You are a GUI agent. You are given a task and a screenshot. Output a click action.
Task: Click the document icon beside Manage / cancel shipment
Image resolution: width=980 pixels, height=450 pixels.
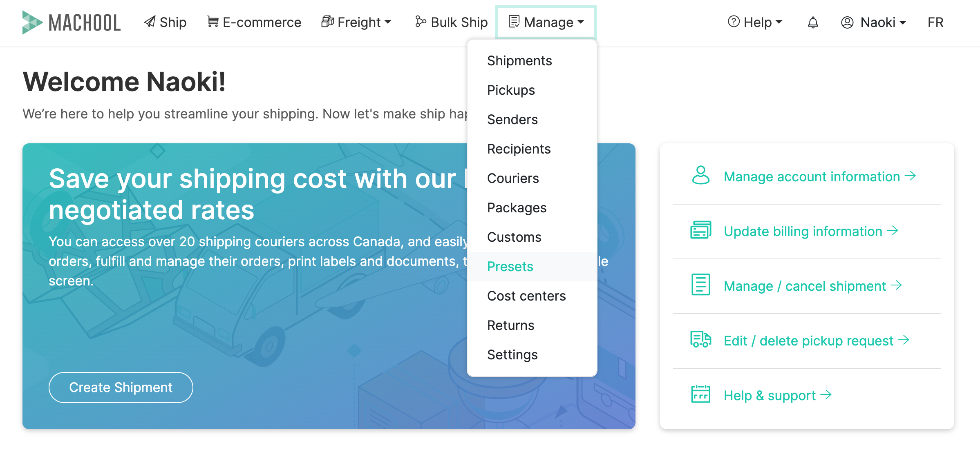point(700,285)
